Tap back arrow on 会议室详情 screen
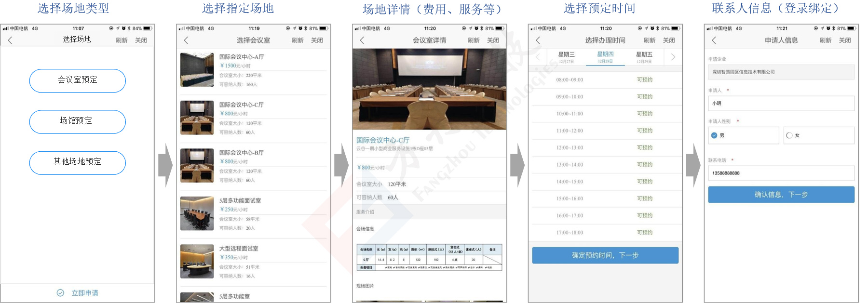The image size is (868, 303). coord(362,40)
